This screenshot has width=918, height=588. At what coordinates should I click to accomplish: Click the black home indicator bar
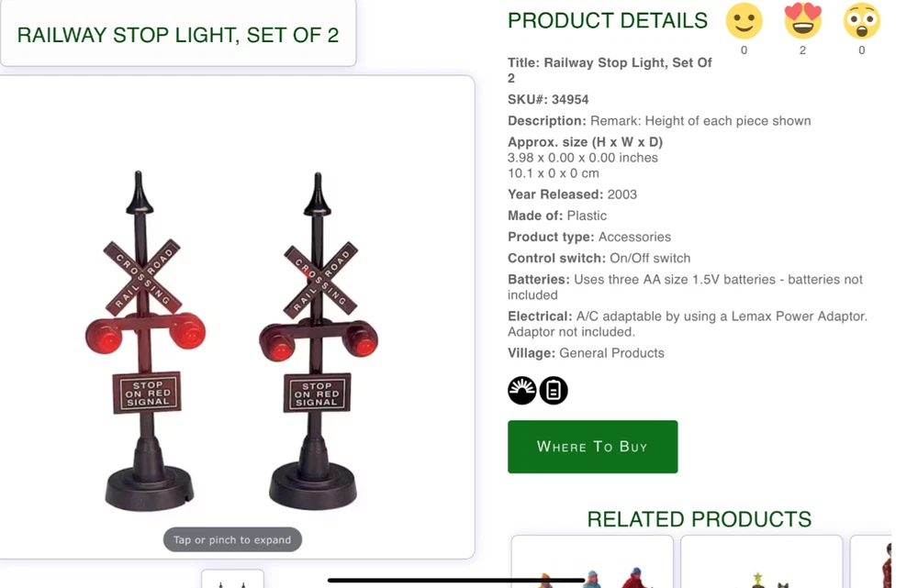(456, 580)
